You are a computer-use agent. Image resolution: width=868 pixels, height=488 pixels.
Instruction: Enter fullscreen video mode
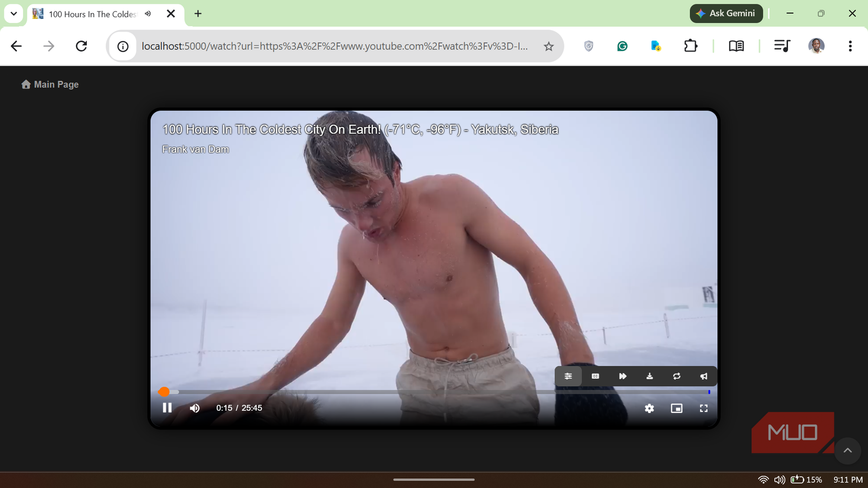(x=704, y=409)
